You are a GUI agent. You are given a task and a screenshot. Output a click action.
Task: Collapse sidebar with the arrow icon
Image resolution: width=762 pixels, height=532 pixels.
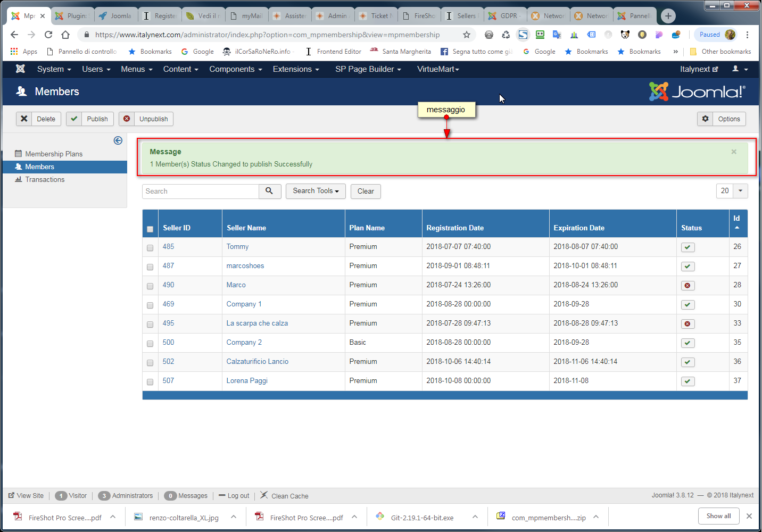point(118,140)
